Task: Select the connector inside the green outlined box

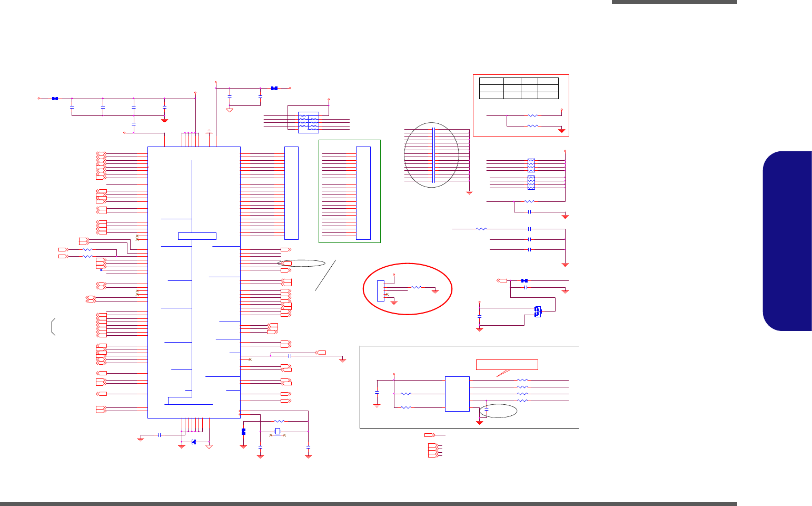Action: [363, 193]
